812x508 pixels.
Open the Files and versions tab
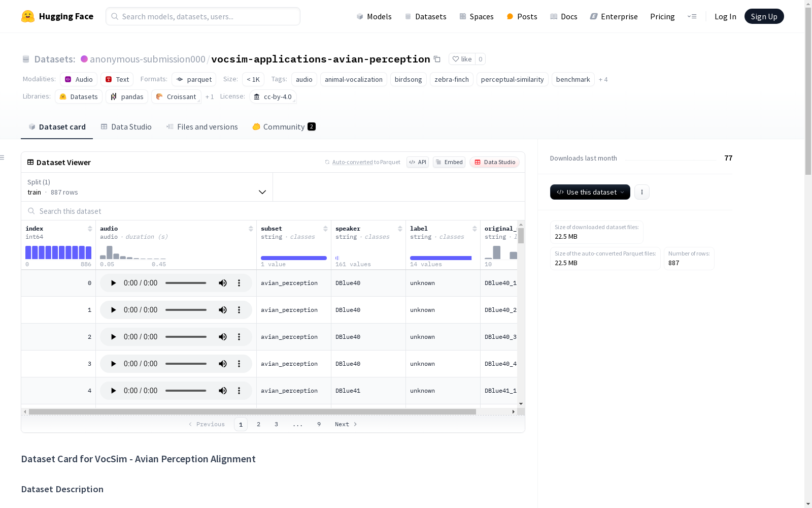click(x=202, y=127)
